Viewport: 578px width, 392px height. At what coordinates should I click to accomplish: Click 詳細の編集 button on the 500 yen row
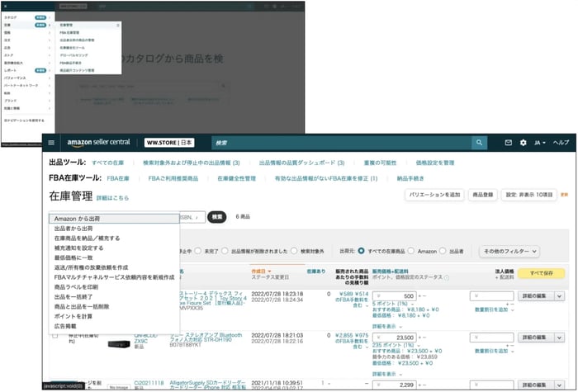click(x=537, y=295)
